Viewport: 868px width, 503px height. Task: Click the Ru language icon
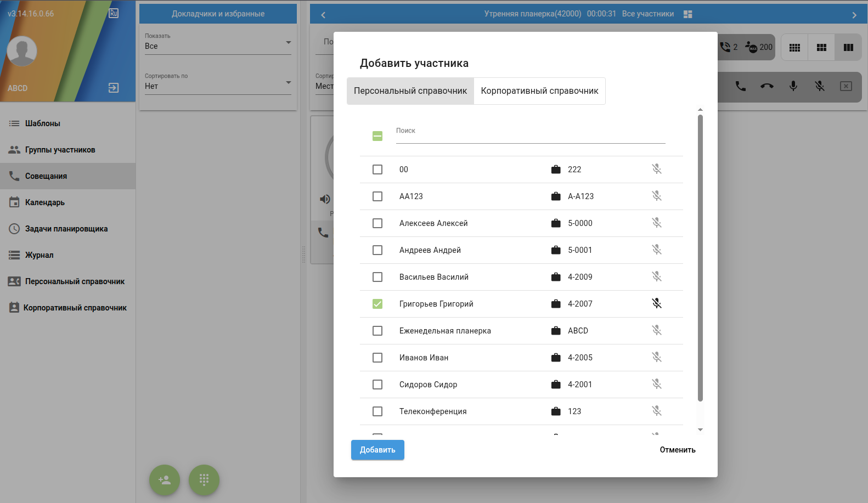(x=114, y=13)
